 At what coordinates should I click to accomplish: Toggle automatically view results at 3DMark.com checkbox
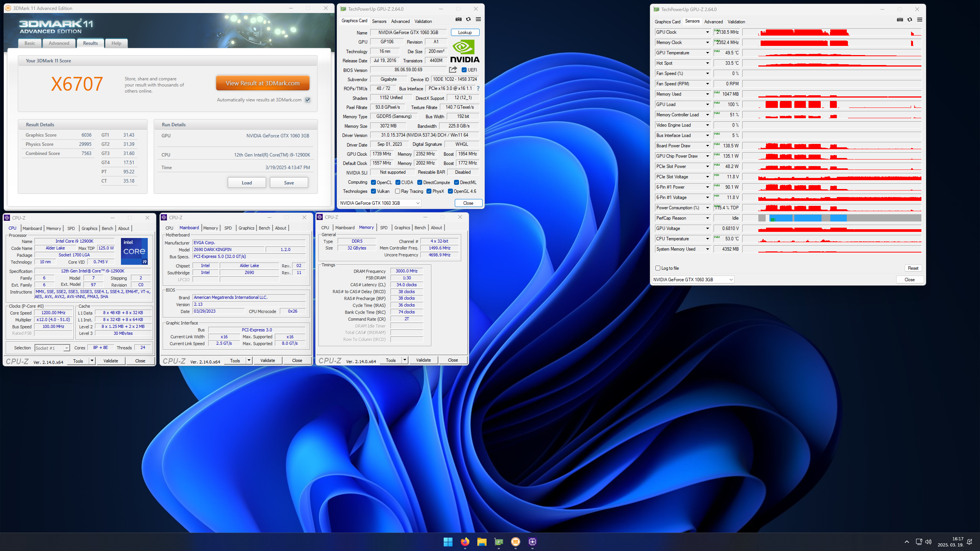308,100
